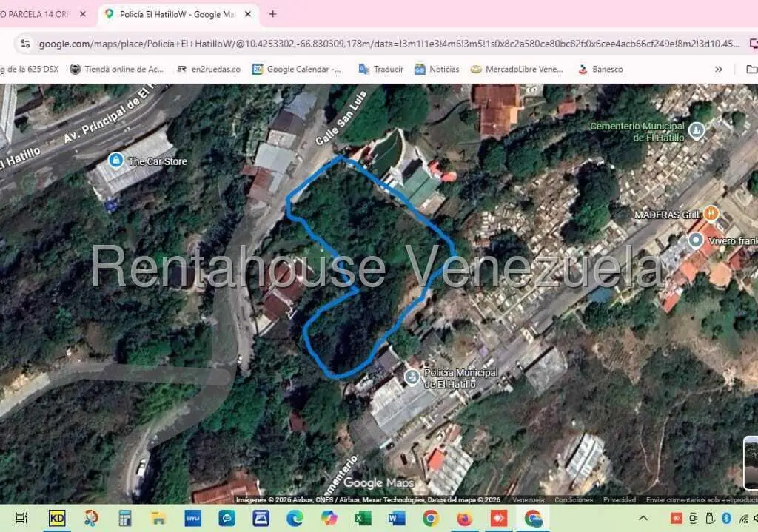
Task: Open Tienda online de Ac... bookmark
Action: 116,69
